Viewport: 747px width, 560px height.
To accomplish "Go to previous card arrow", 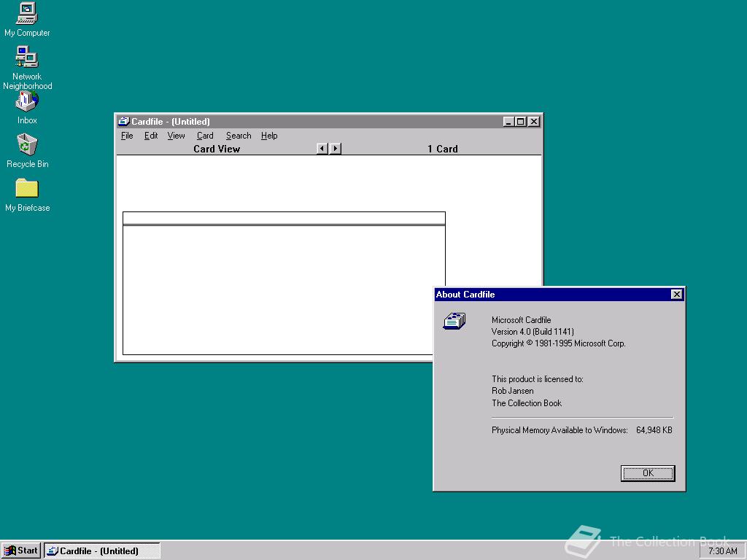I will point(322,149).
